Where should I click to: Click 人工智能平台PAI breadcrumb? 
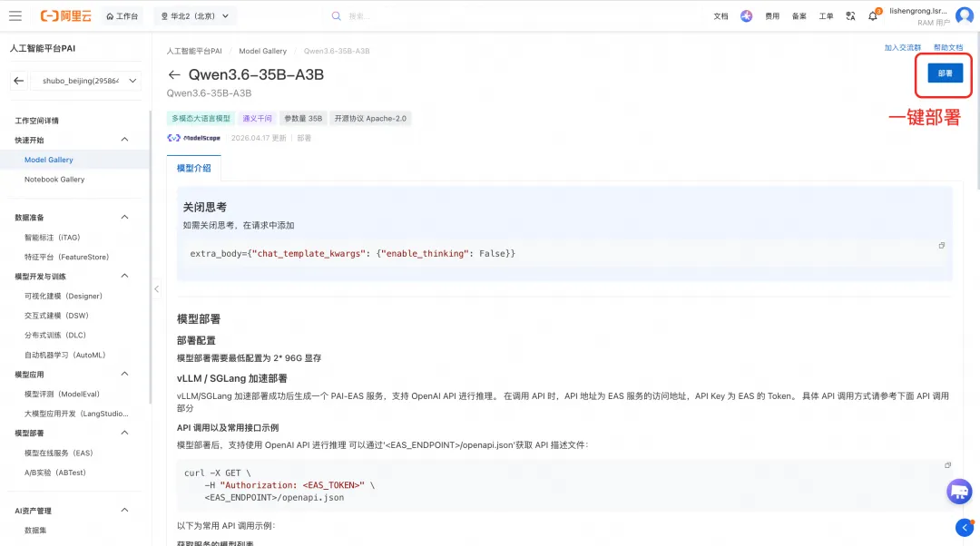pyautogui.click(x=194, y=51)
